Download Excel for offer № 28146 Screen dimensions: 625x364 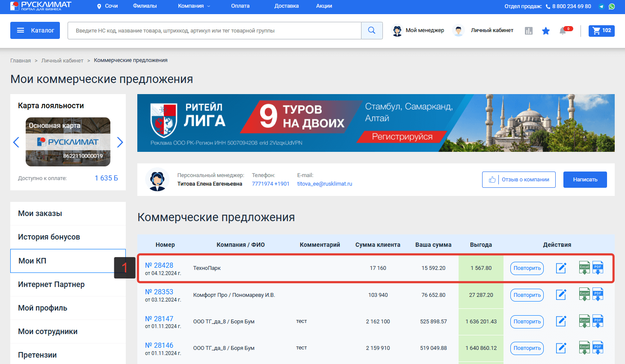[584, 347]
